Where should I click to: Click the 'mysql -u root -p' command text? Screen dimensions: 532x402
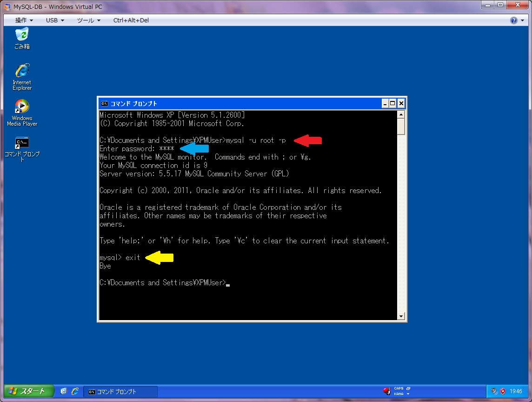pos(256,140)
